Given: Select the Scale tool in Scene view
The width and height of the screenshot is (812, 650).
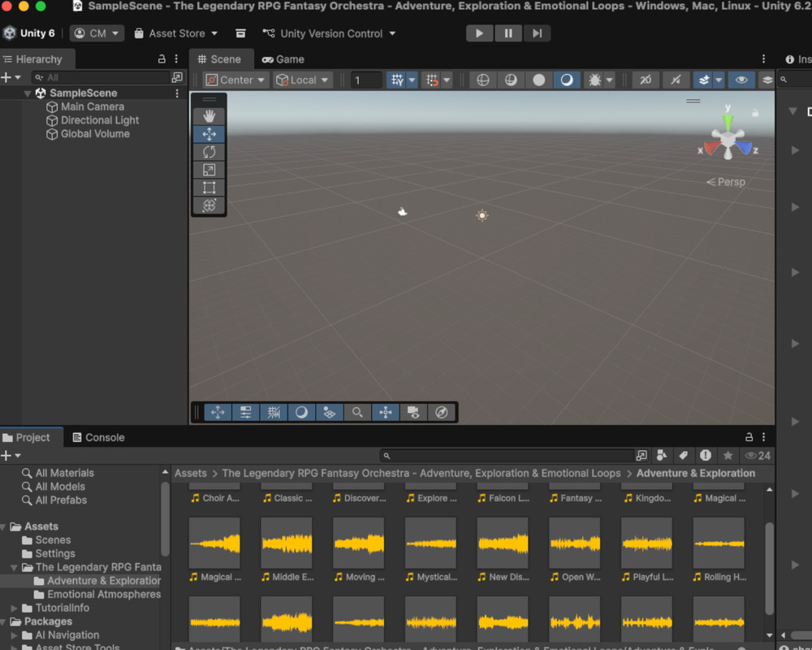Looking at the screenshot, I should pyautogui.click(x=209, y=170).
